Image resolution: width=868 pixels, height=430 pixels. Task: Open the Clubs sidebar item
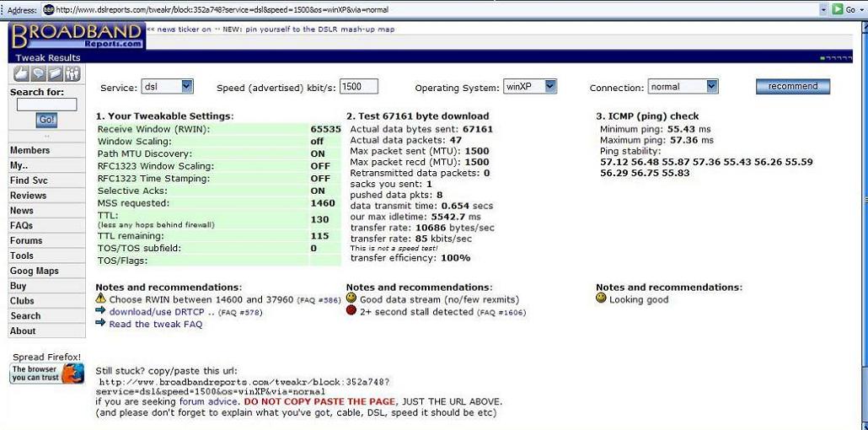point(47,301)
